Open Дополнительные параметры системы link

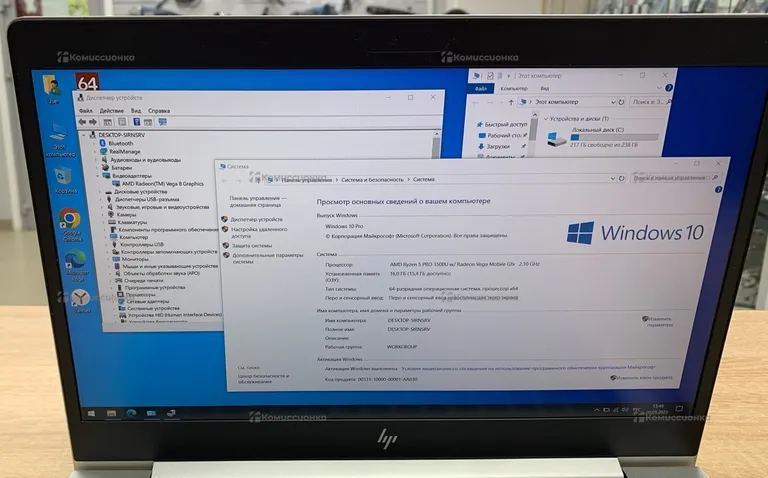[x=267, y=259]
